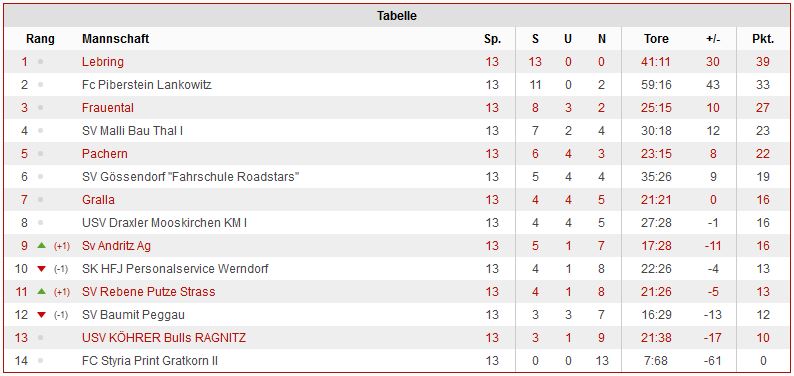Open USV Draxler Mooskirchen KM I

click(165, 223)
